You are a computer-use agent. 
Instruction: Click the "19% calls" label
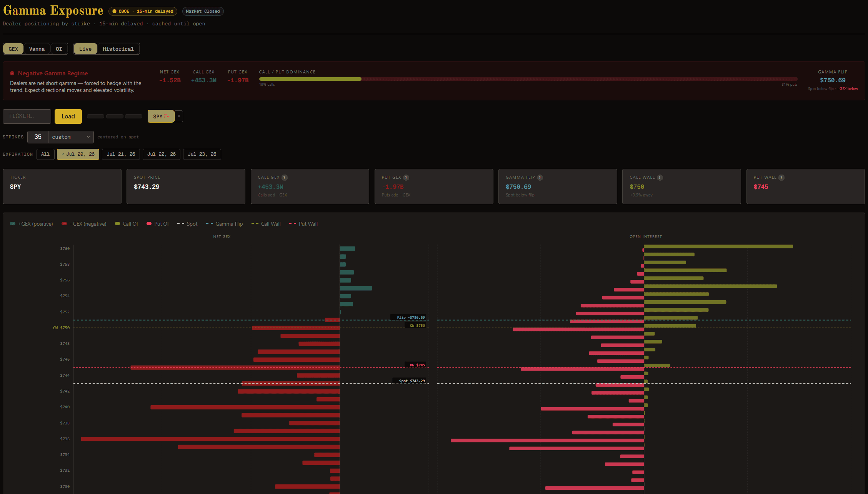267,85
